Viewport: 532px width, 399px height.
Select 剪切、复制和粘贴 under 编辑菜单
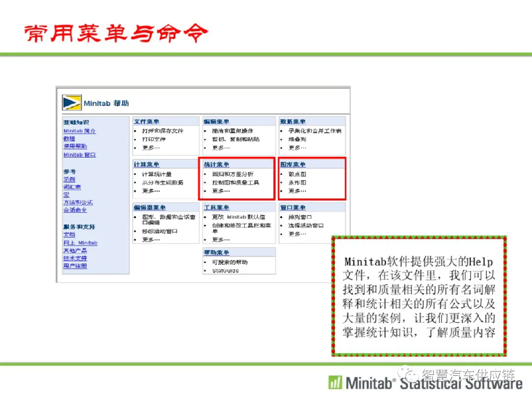point(236,139)
